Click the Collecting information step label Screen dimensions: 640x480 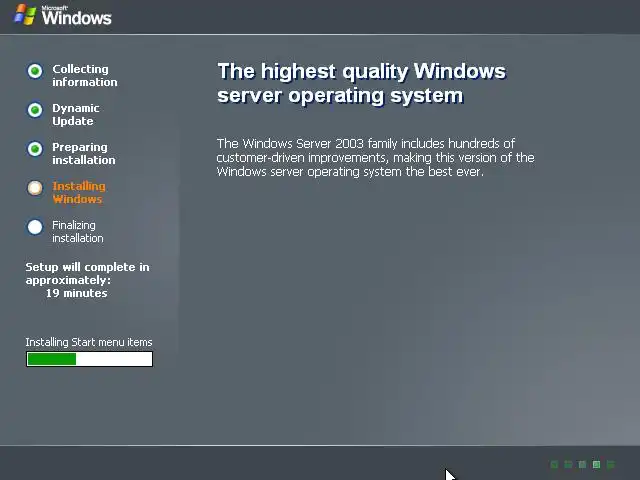point(84,76)
